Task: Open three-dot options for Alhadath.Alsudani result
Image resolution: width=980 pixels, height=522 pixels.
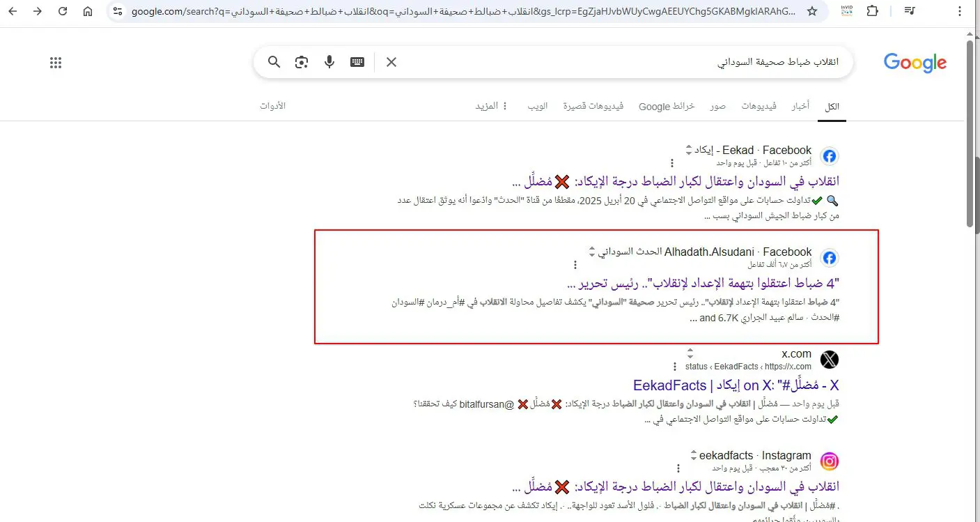Action: [x=575, y=265]
